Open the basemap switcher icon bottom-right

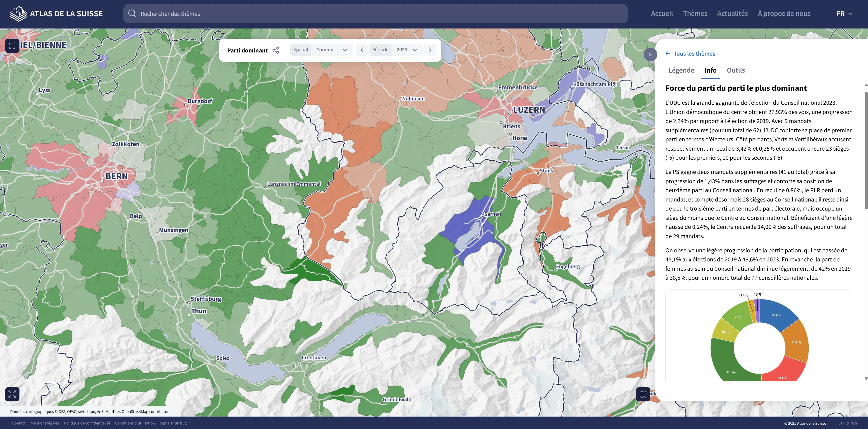pyautogui.click(x=643, y=394)
